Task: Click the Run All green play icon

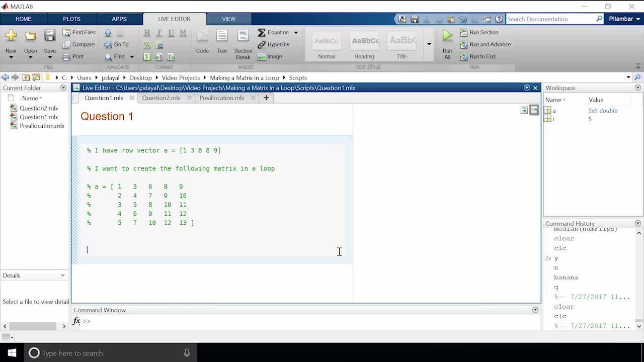Action: coord(447,36)
